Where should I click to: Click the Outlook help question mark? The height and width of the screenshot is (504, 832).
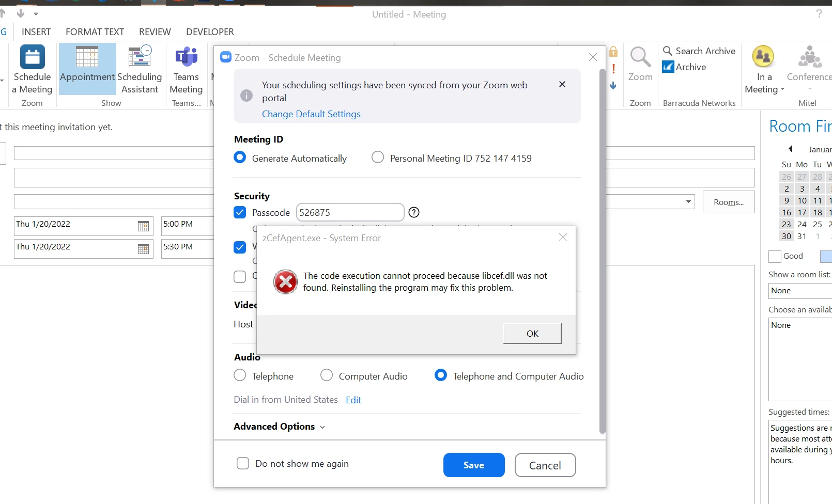tap(819, 14)
